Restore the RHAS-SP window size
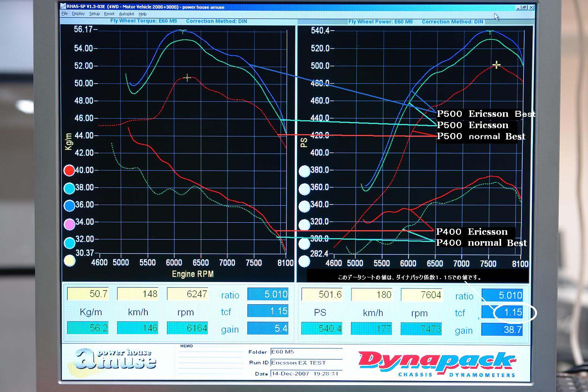 tap(525, 7)
